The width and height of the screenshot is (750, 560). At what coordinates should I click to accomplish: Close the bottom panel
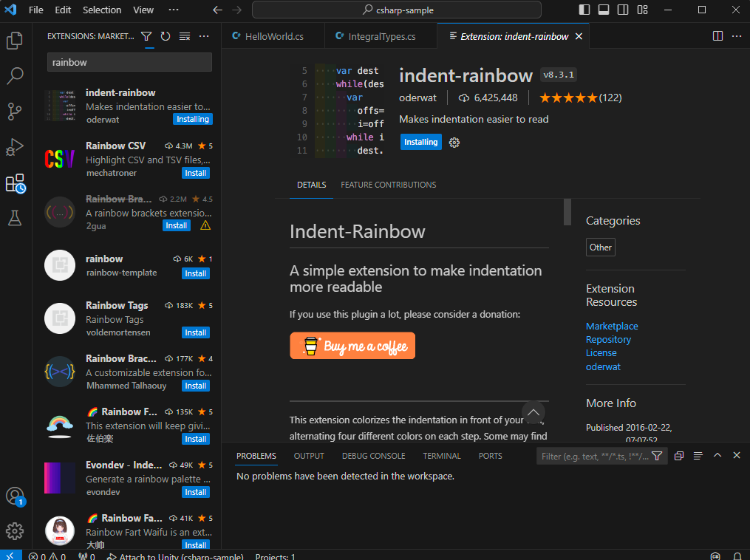[x=737, y=456]
